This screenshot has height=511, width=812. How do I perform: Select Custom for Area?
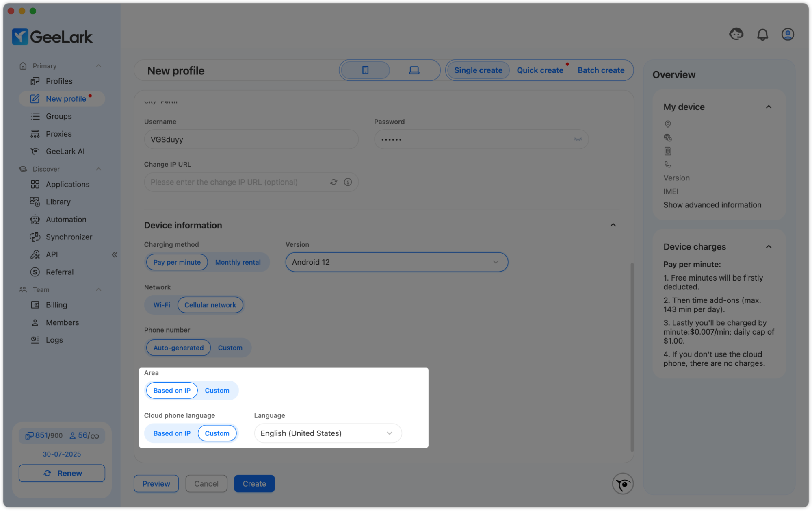pyautogui.click(x=217, y=390)
